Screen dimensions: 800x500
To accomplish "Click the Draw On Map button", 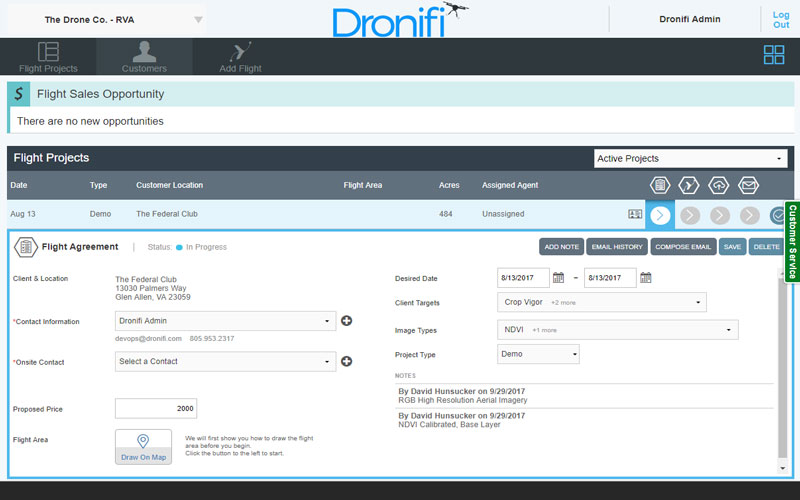I will (143, 447).
